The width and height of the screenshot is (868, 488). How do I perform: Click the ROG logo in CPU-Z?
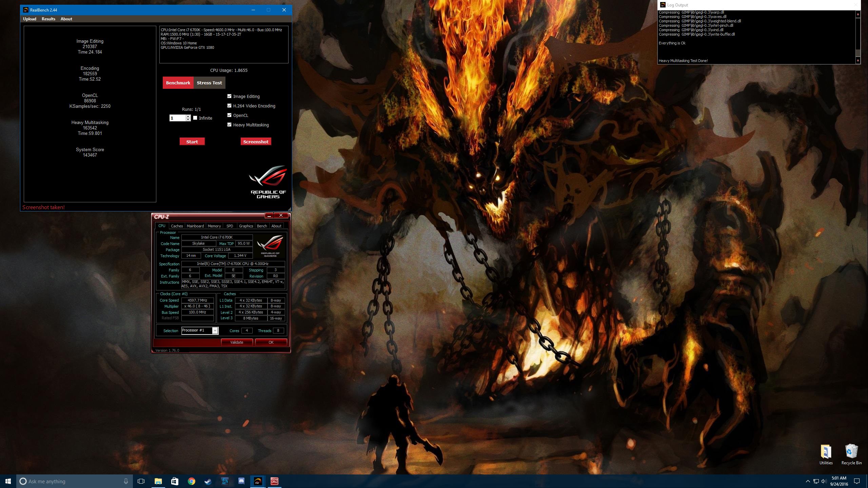point(270,246)
